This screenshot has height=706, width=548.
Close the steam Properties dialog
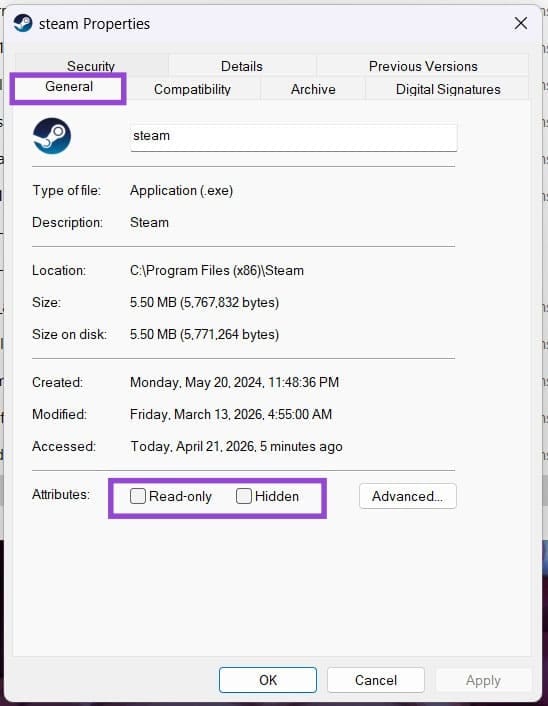521,23
